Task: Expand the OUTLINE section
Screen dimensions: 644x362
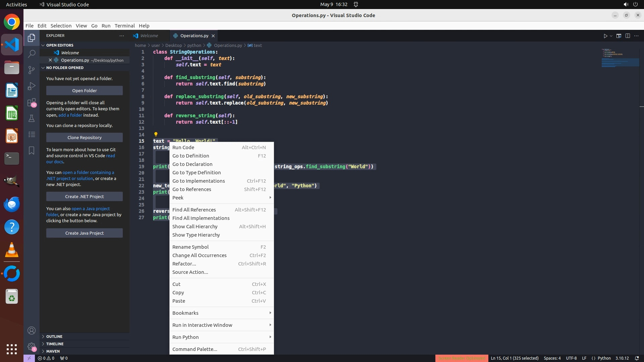Action: click(54, 337)
